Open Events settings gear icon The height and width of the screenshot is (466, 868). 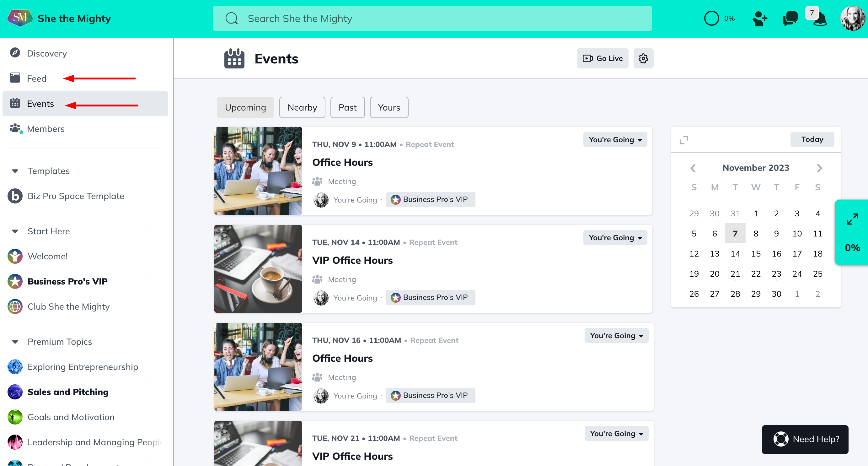tap(643, 59)
